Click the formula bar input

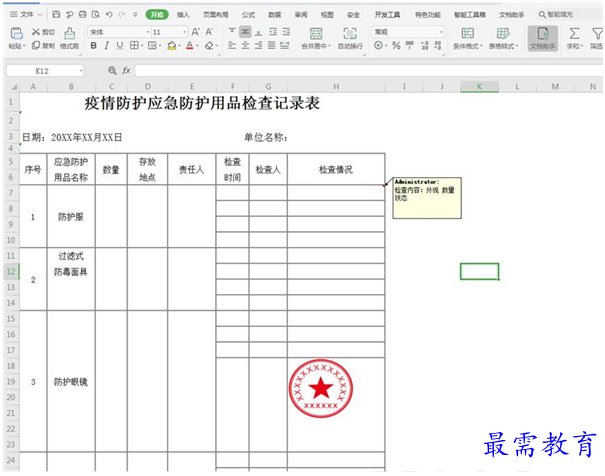pyautogui.click(x=368, y=71)
